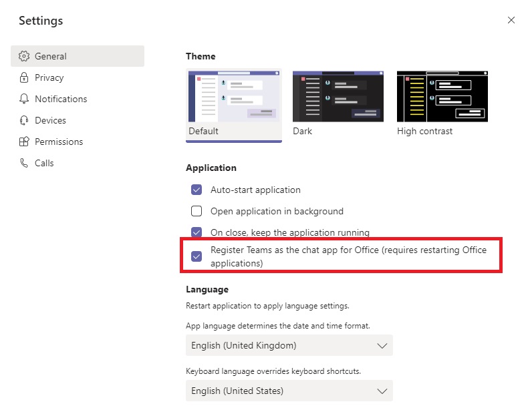Click 'Keyboard language overrides keyboard shortcuts' text
Viewport: 526px width, 420px height.
click(x=273, y=371)
